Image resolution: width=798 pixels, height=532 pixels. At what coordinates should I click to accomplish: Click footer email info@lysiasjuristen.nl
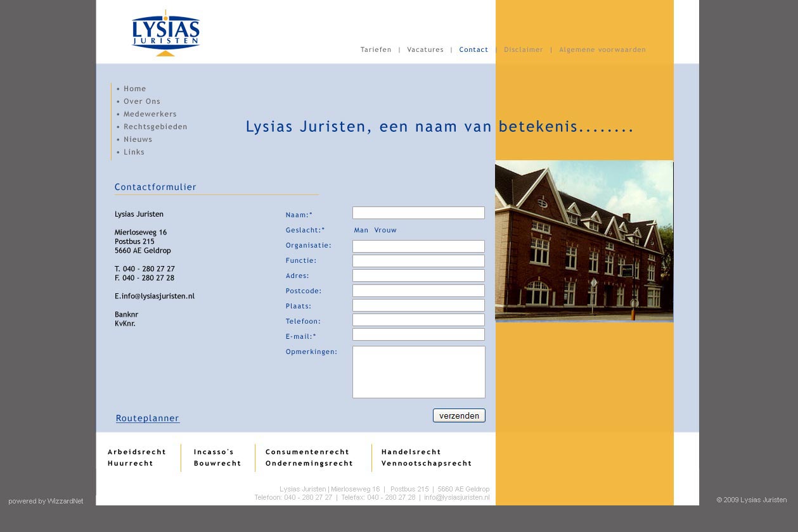coord(457,497)
